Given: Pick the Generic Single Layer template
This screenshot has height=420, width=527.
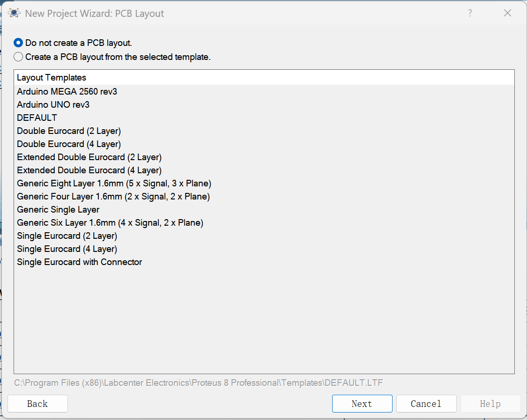Looking at the screenshot, I should 58,209.
